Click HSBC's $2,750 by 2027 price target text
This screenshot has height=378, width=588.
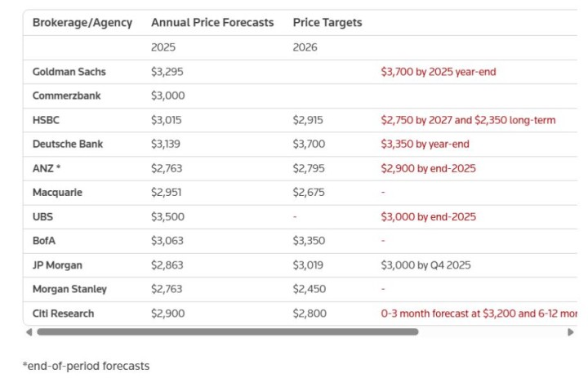click(468, 120)
